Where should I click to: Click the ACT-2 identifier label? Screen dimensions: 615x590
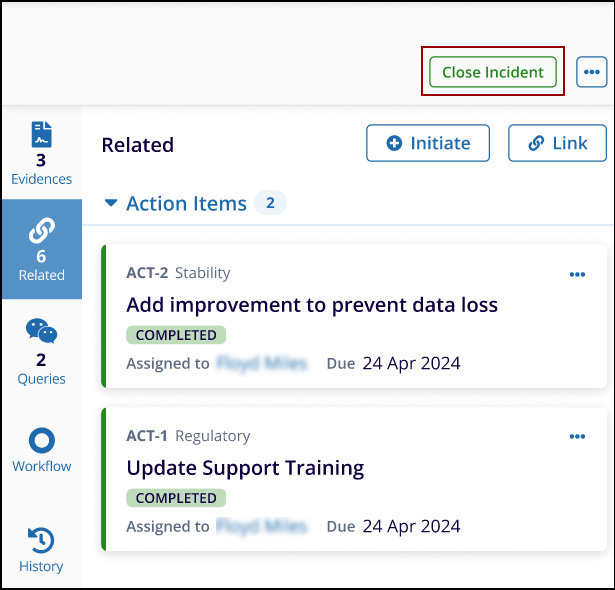click(147, 273)
